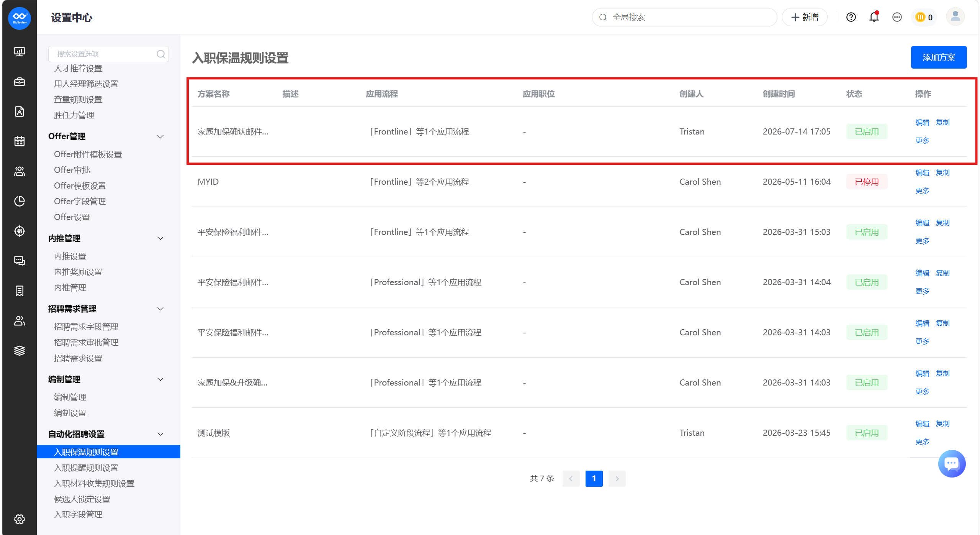980x535 pixels.
Task: Click the MoSeeker logo icon
Action: [20, 18]
